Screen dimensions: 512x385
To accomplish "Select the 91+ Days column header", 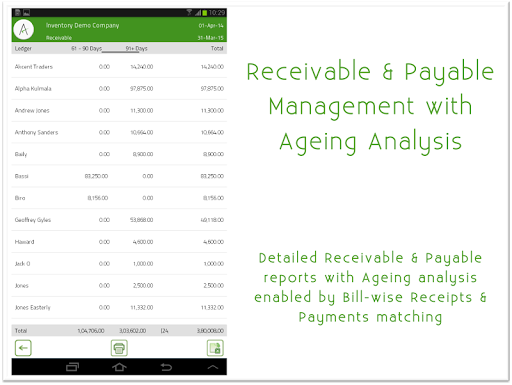I will point(136,49).
